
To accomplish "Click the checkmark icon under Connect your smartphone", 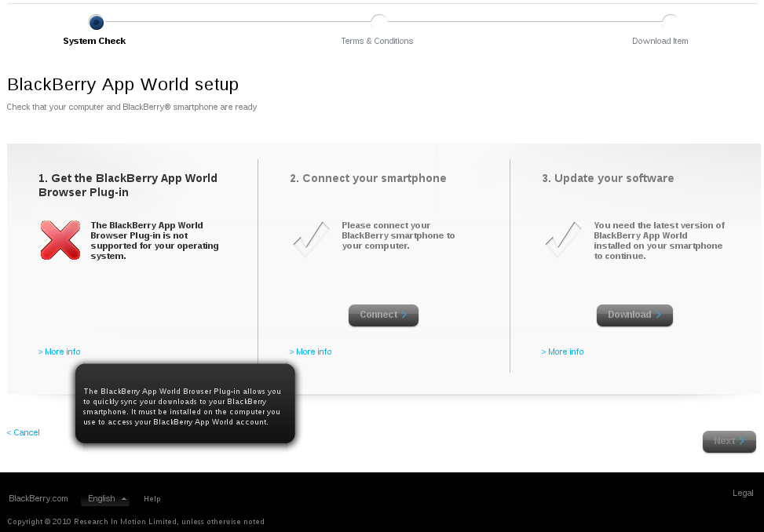I will pos(312,239).
